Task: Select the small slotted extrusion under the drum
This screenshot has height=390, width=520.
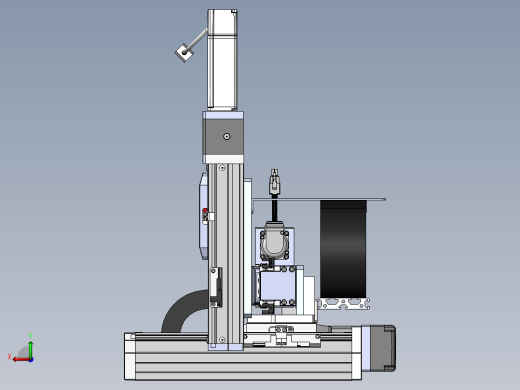Action: point(344,304)
